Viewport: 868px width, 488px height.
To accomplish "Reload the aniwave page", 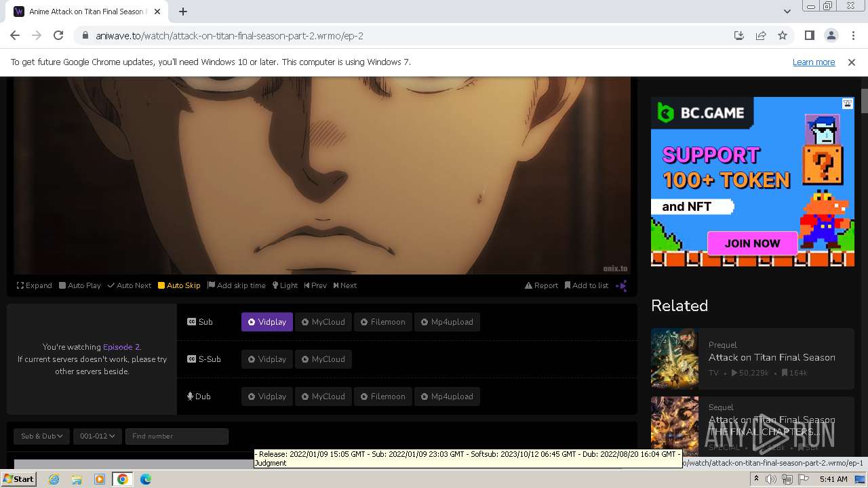I will (x=58, y=35).
